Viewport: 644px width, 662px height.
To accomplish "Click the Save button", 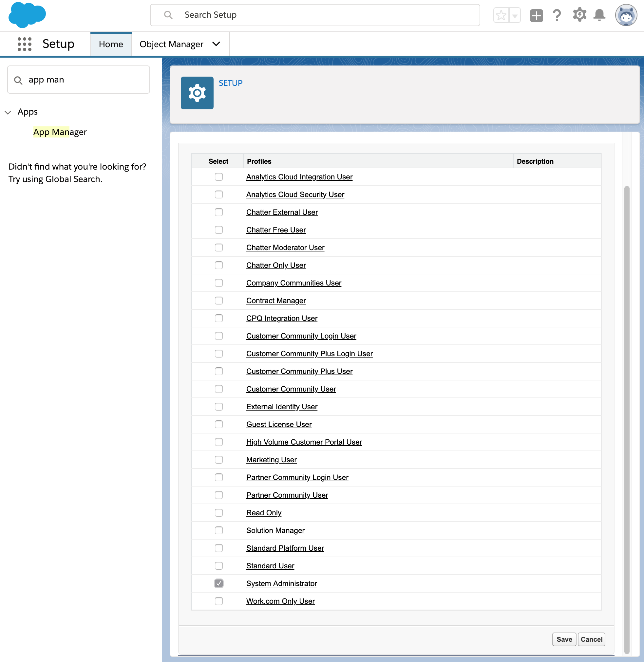I will point(564,639).
